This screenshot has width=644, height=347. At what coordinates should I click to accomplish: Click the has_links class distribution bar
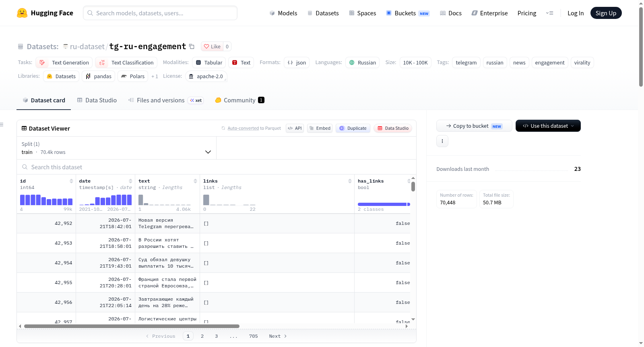tap(384, 204)
